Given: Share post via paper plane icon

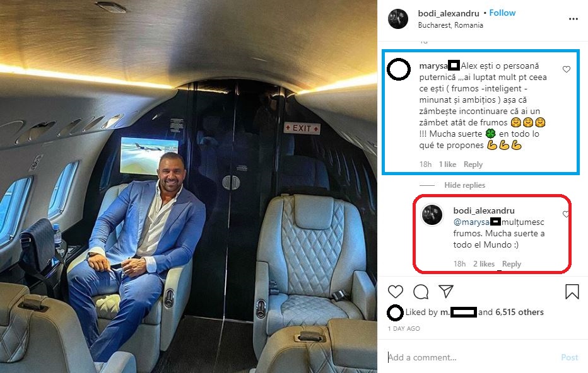Looking at the screenshot, I should (446, 292).
